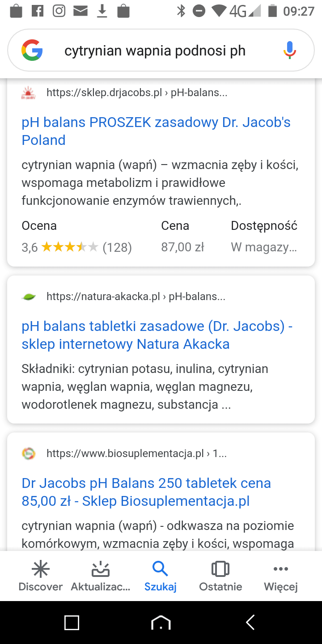Start voice search with microphone icon

click(x=289, y=50)
